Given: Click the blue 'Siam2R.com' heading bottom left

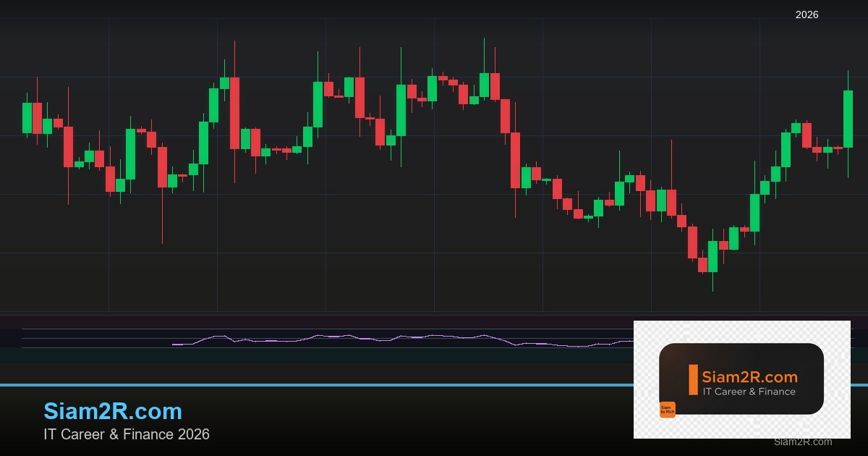Looking at the screenshot, I should click(x=112, y=411).
